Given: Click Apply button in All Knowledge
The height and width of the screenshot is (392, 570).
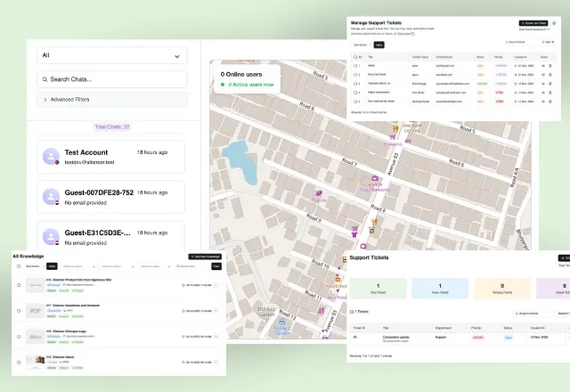Looking at the screenshot, I should [x=52, y=266].
